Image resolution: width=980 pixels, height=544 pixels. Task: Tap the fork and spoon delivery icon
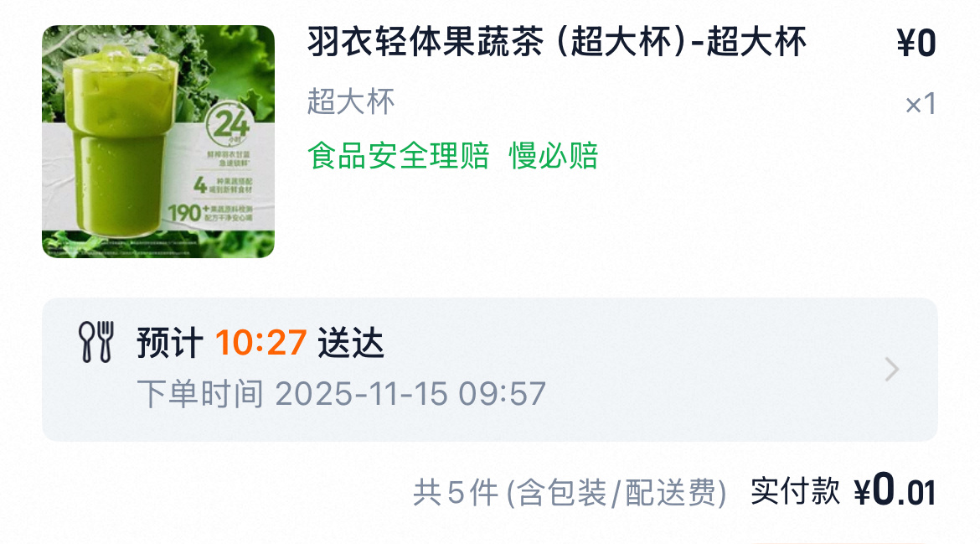pos(96,343)
